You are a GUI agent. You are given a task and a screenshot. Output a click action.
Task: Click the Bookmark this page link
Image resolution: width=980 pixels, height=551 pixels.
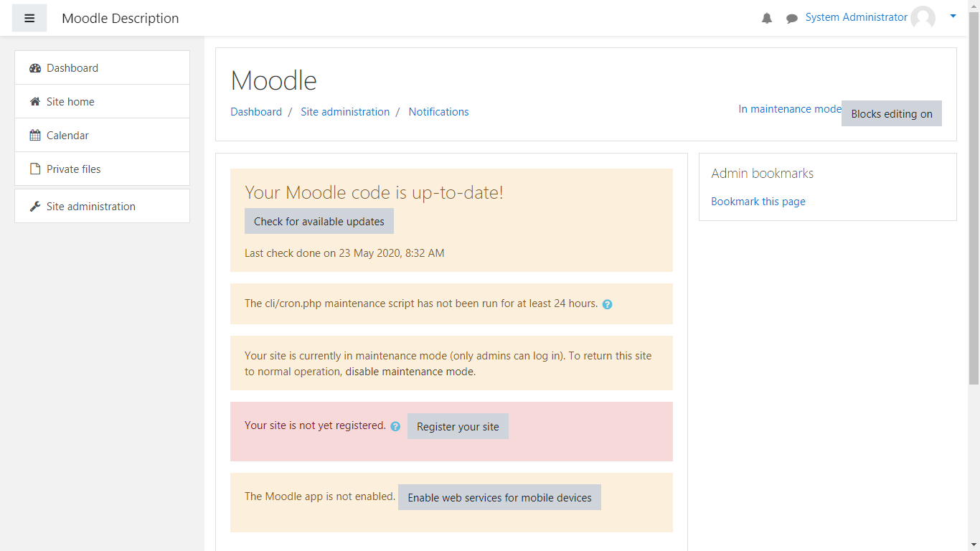758,202
